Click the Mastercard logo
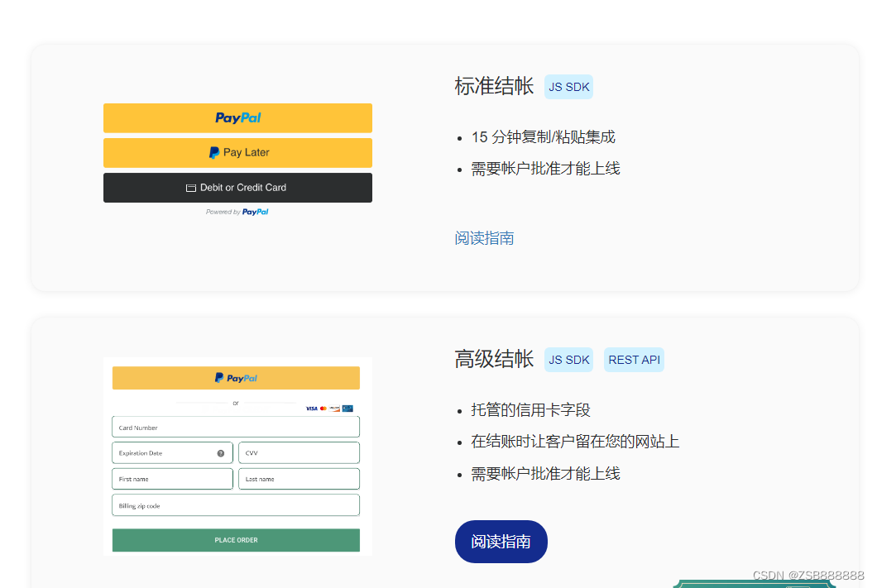The width and height of the screenshot is (877, 588). (323, 409)
